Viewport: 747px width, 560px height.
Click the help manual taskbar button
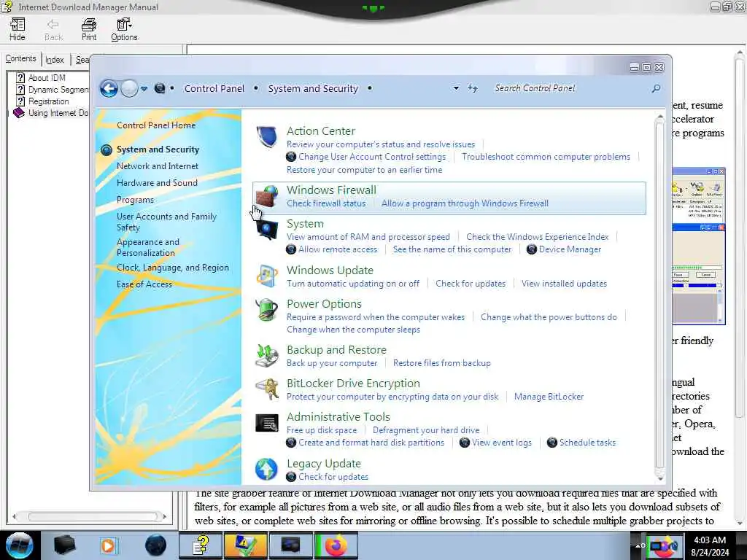coord(201,545)
